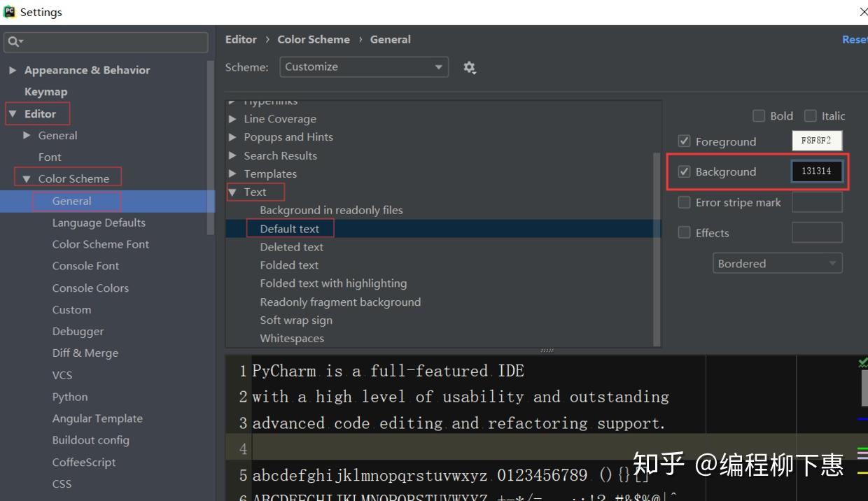The height and width of the screenshot is (501, 868).
Task: Click the Reset link
Action: pos(855,39)
